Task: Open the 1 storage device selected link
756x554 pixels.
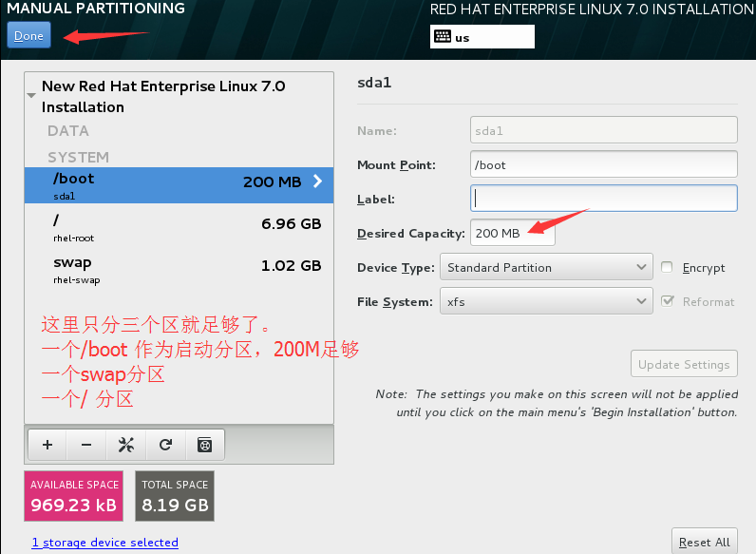Action: click(x=105, y=543)
